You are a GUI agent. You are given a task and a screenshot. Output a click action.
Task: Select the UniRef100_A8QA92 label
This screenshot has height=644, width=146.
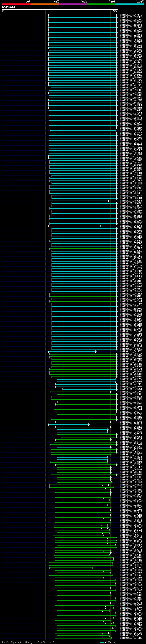pos(131,371)
